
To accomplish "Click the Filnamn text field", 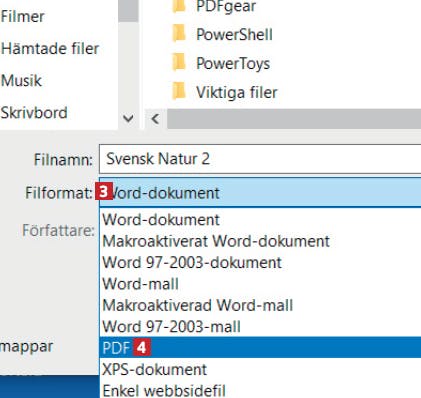I will point(260,159).
